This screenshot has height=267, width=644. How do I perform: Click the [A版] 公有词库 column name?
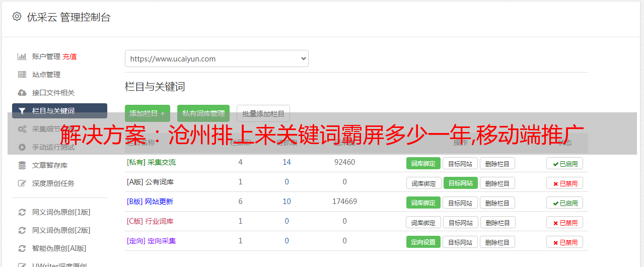click(150, 182)
